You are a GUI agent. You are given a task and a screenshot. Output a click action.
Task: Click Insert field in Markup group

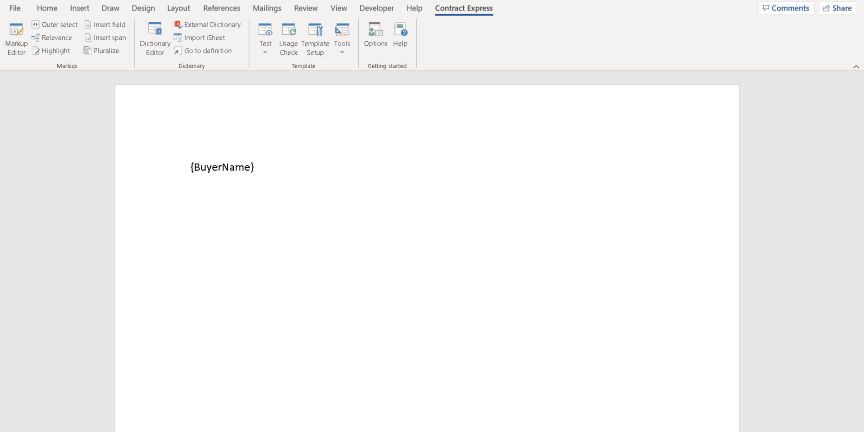tap(105, 24)
